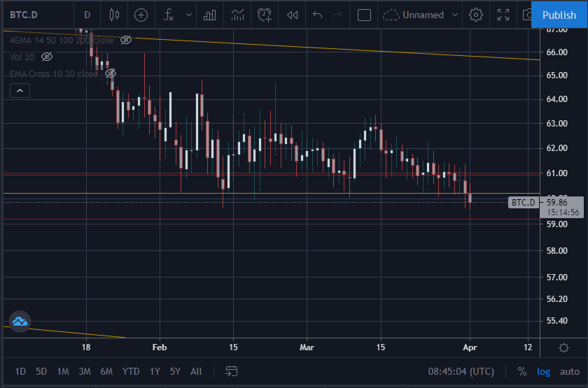The width and height of the screenshot is (588, 388).
Task: Toggle visibility of 4EMA indicator
Action: (x=125, y=40)
